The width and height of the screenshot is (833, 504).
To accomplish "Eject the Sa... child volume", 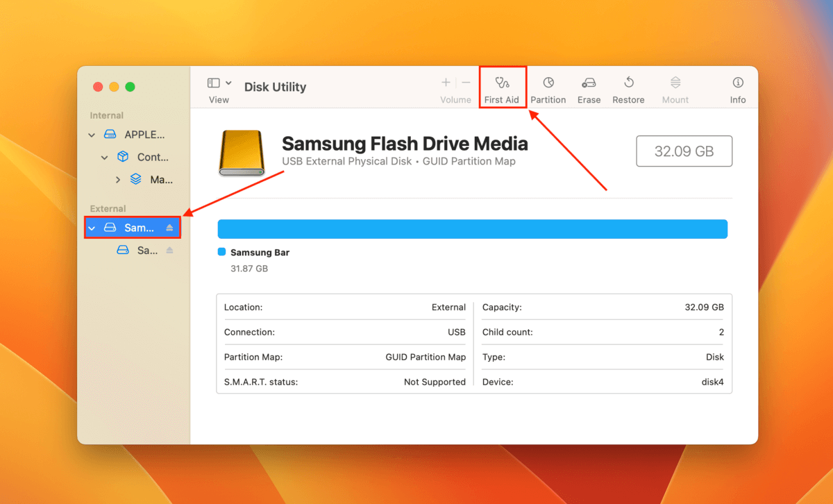I will pos(169,251).
